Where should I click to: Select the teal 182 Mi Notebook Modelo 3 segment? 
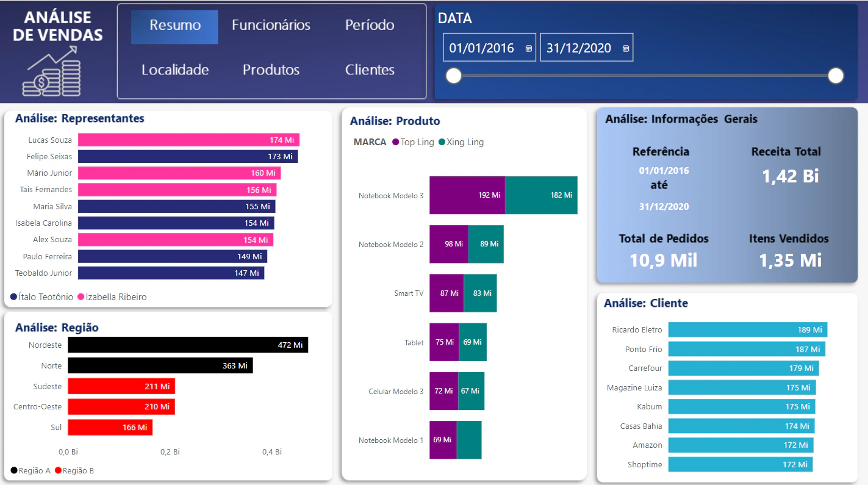542,195
